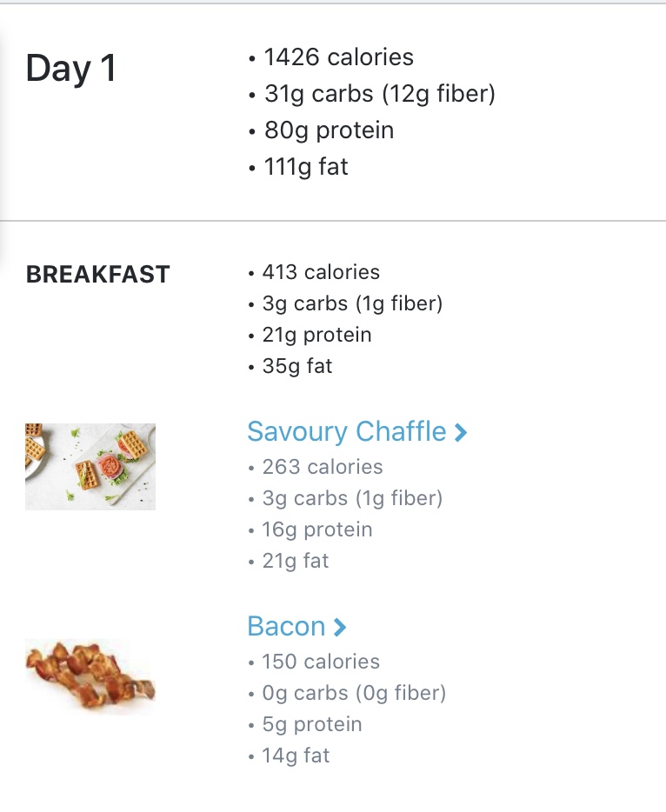The height and width of the screenshot is (812, 666).
Task: Select the Bacon strips thumbnail
Action: pos(90,674)
